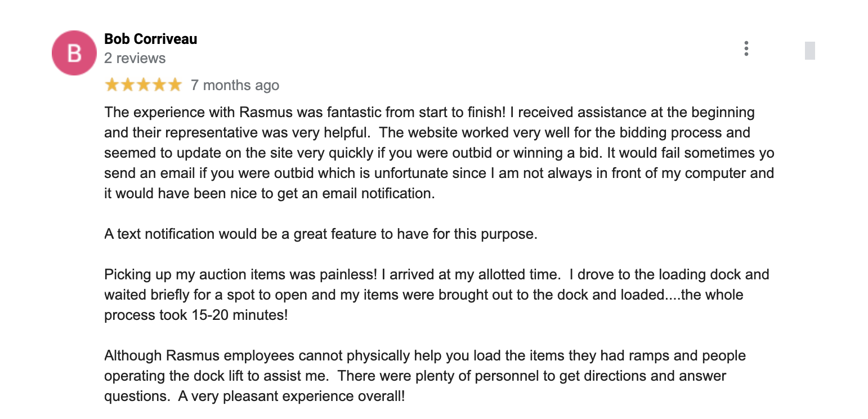Click the closing line "A very pleasant experience overall!"
Screen dimensions: 868x419
(x=292, y=396)
